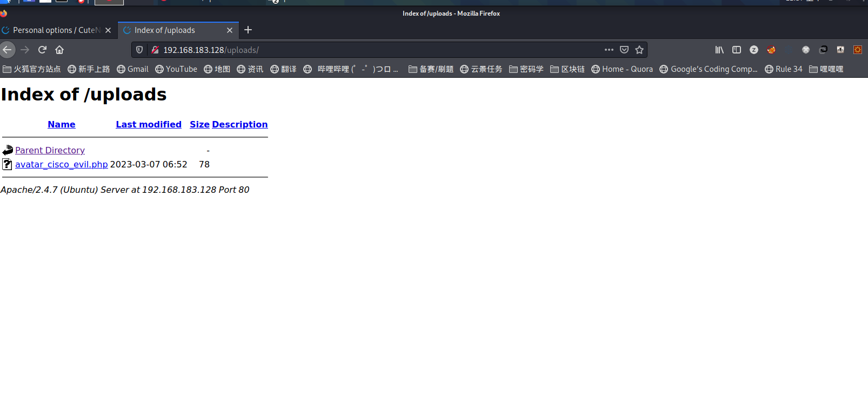This screenshot has width=868, height=397.
Task: Open Google's Coding Comp... bookmark
Action: point(709,69)
